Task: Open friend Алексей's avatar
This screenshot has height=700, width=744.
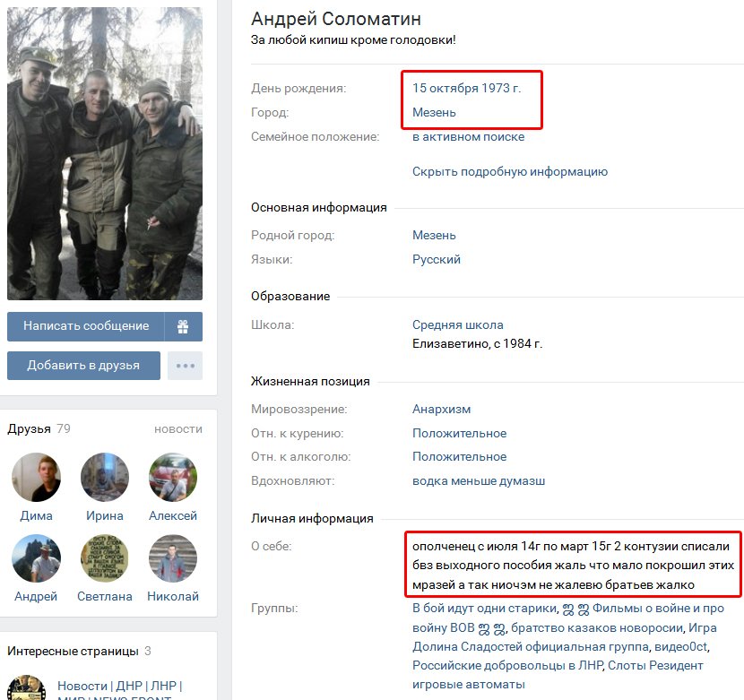Action: click(x=173, y=477)
